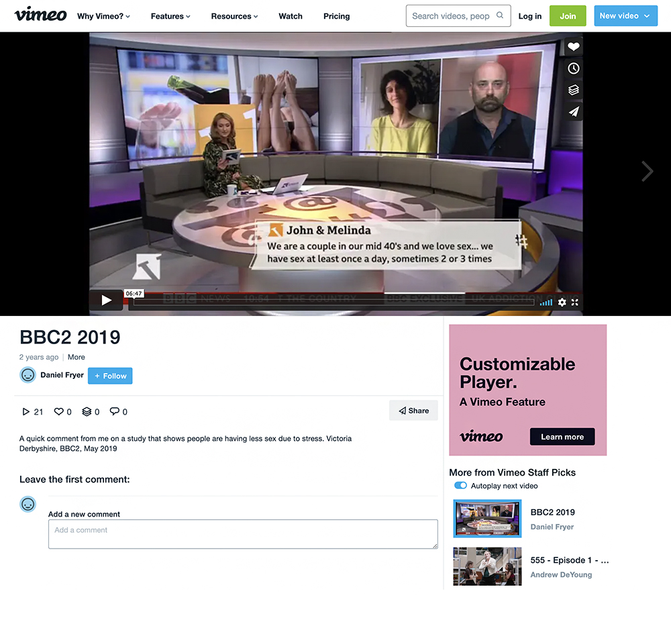
Task: Open New video dropdown button
Action: [x=625, y=16]
